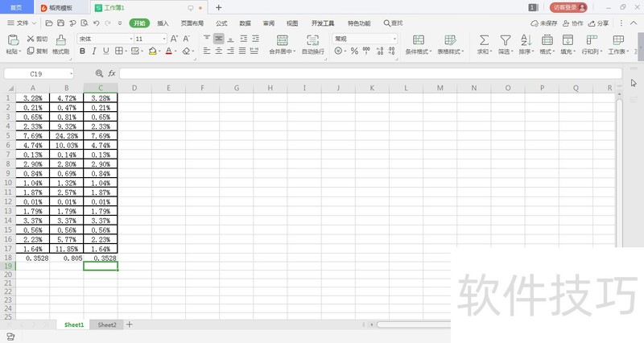Collapse the ribbon with the chevron
644x343 pixels.
pyautogui.click(x=634, y=23)
